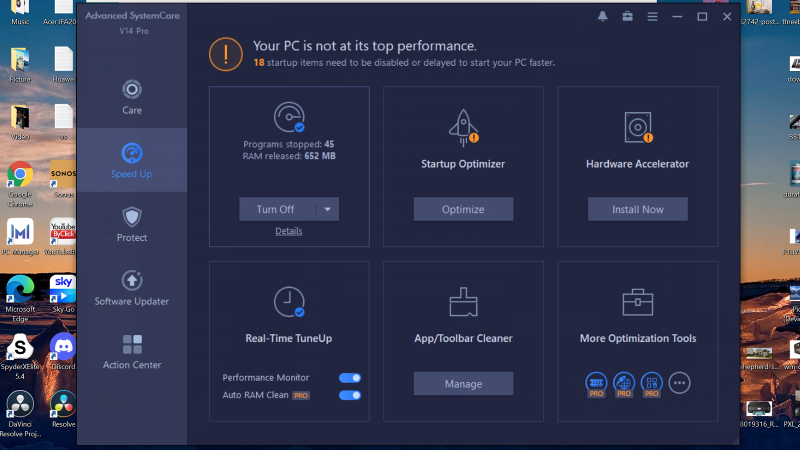Open the hamburger options menu
The height and width of the screenshot is (450, 800).
coord(653,16)
